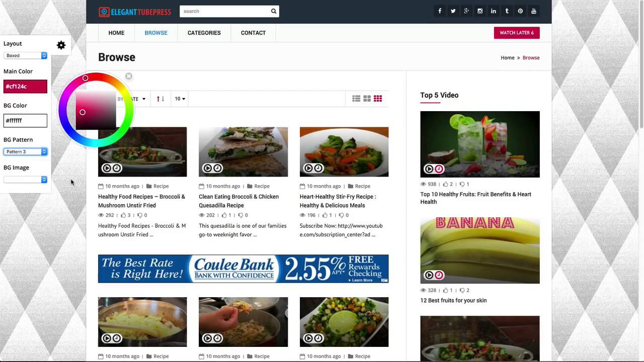Open BG Pattern dropdown showing Pattern 3

[x=25, y=152]
